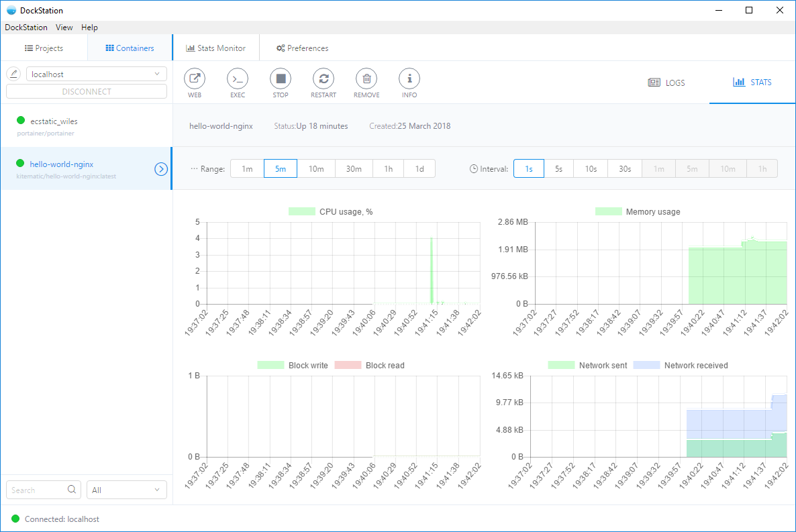This screenshot has height=532, width=796.
Task: Open the View menu
Action: coord(64,28)
